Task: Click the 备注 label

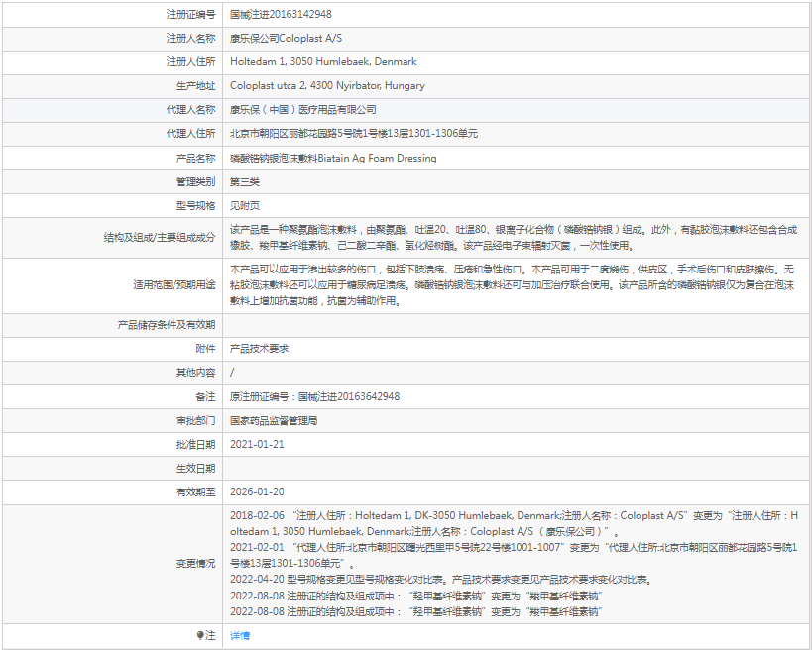Action: (x=205, y=397)
